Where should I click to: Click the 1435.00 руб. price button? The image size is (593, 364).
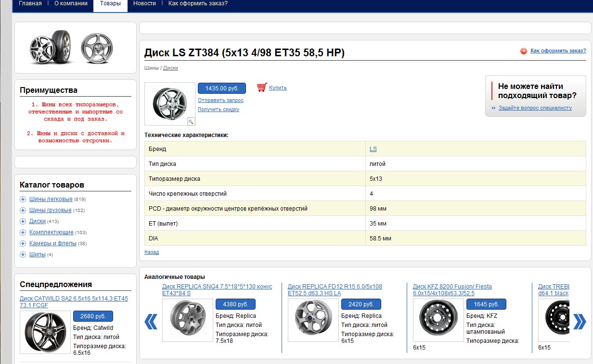(222, 88)
